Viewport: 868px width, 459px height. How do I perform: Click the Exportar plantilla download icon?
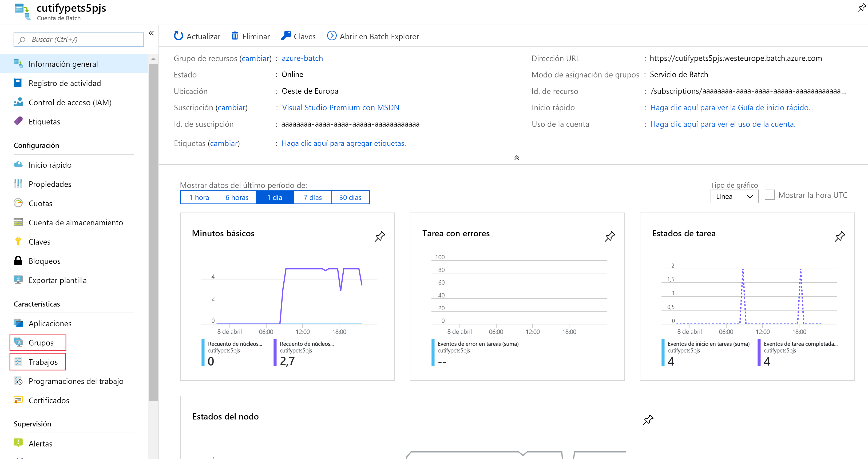pyautogui.click(x=18, y=280)
